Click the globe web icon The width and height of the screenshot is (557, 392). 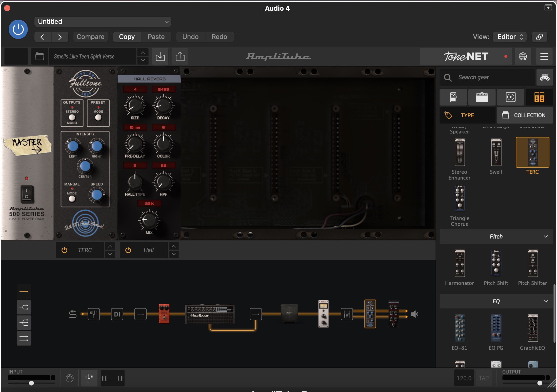[523, 56]
